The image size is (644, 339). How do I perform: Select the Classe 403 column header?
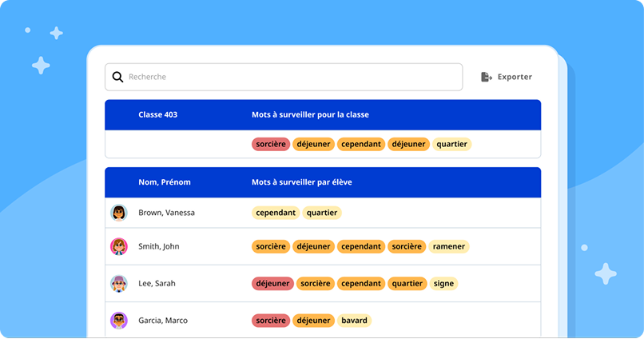157,114
